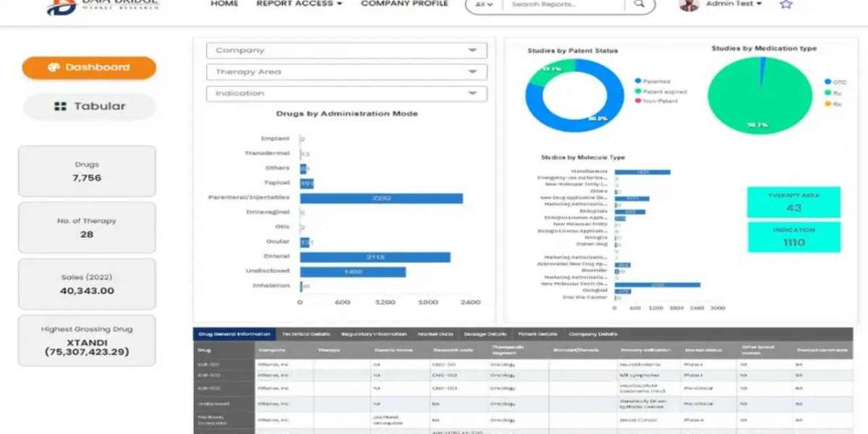Click the Admin Test profile avatar
The width and height of the screenshot is (868, 434).
689,5
